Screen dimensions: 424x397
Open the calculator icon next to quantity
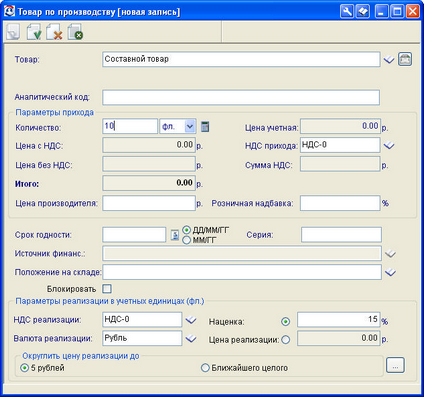tap(205, 127)
